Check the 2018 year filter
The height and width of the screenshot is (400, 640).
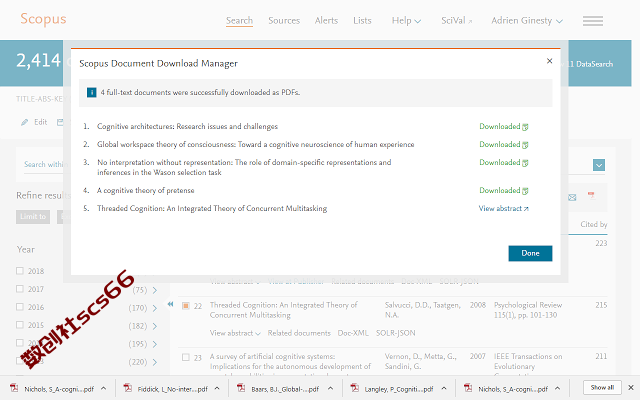[20, 271]
